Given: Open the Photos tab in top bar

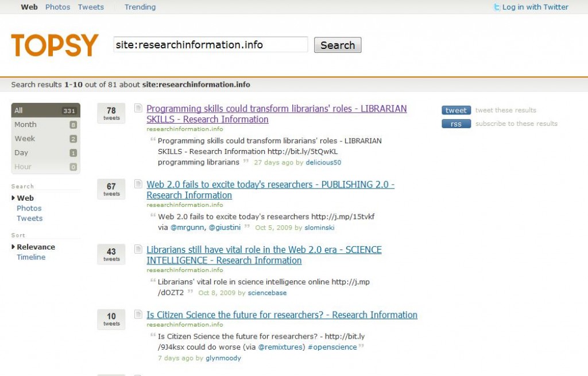Looking at the screenshot, I should point(58,7).
